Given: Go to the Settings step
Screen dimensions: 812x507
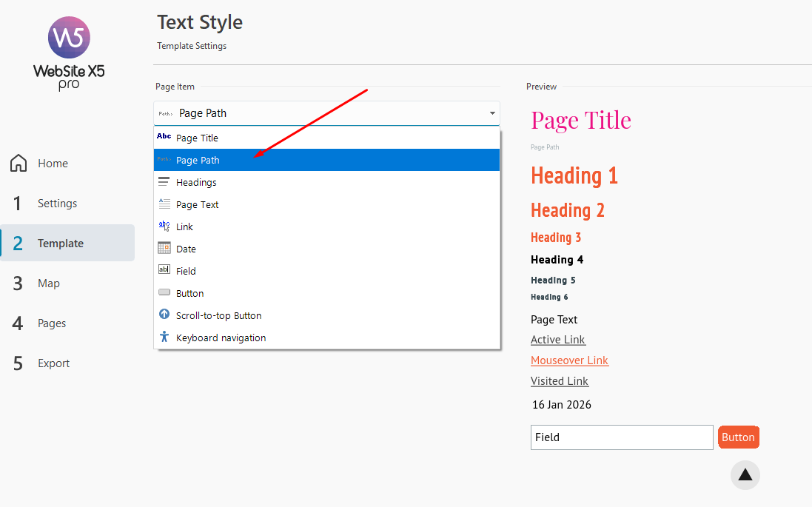Looking at the screenshot, I should coord(57,204).
